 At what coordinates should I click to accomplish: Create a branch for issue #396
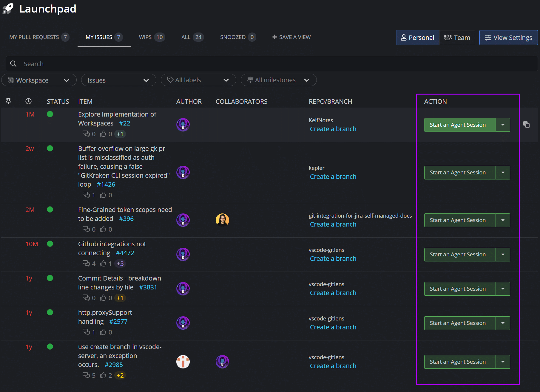pos(333,224)
